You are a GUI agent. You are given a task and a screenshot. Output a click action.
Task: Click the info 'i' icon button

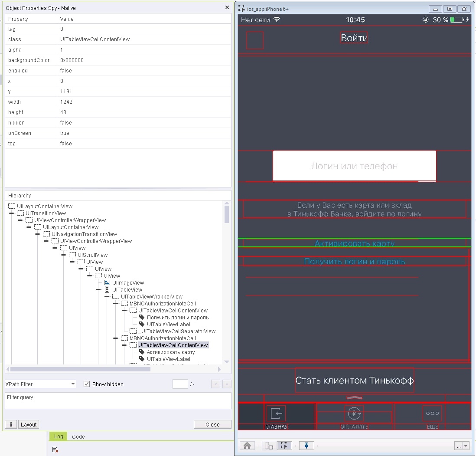[x=11, y=424]
